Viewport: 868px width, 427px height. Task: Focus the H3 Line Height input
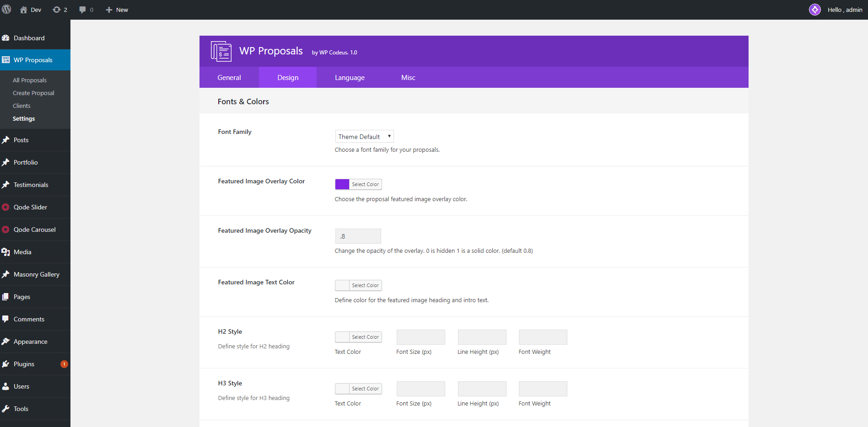482,389
